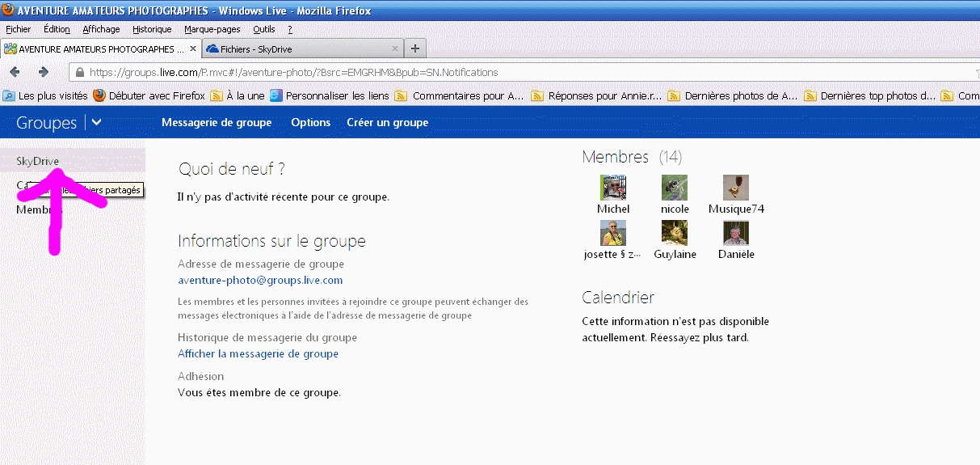
Task: Click the Musique74 member name
Action: click(x=736, y=209)
